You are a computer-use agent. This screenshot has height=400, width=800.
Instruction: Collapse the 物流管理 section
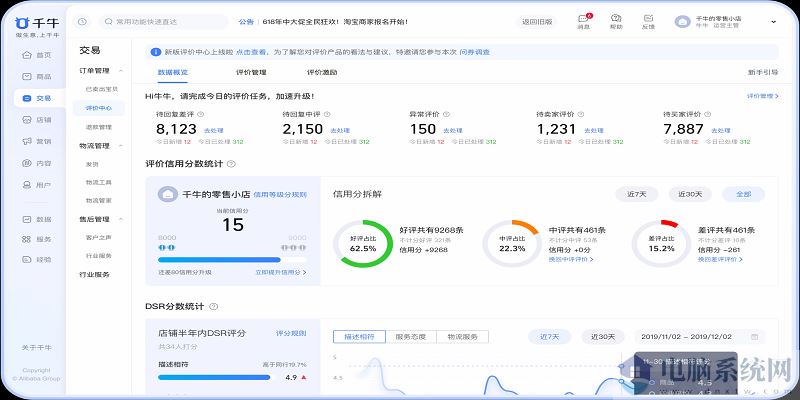(x=121, y=145)
